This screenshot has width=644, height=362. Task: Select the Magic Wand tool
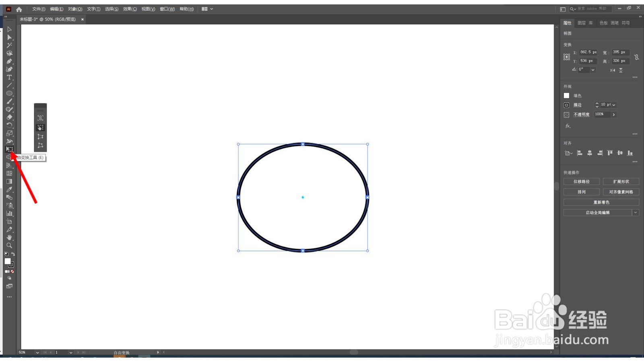[x=9, y=45]
